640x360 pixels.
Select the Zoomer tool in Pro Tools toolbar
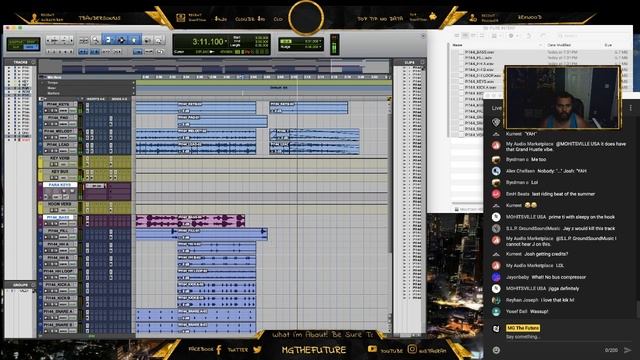96,40
